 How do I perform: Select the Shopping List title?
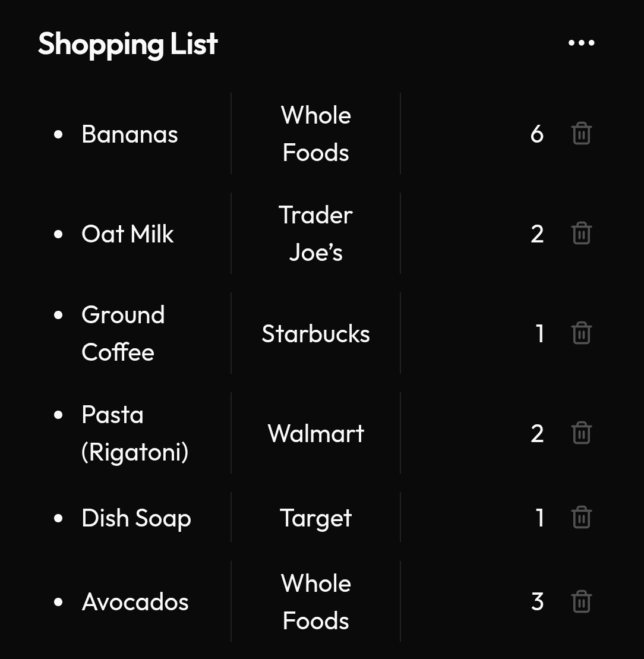pyautogui.click(x=128, y=45)
